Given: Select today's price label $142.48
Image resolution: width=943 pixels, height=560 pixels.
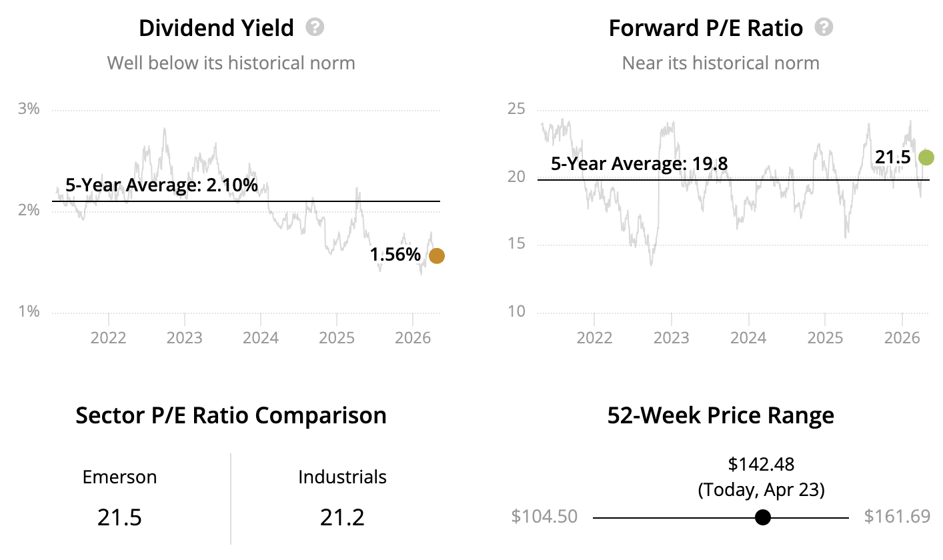Looking at the screenshot, I should (x=761, y=464).
